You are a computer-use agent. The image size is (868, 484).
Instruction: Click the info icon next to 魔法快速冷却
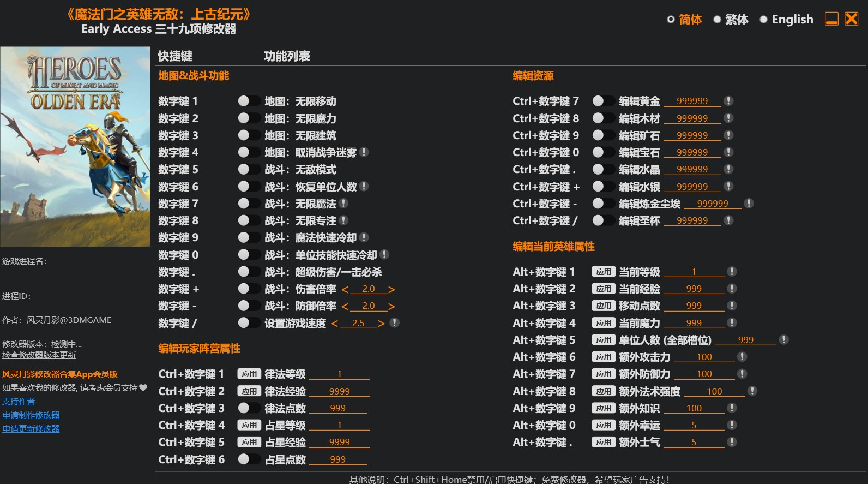point(364,237)
